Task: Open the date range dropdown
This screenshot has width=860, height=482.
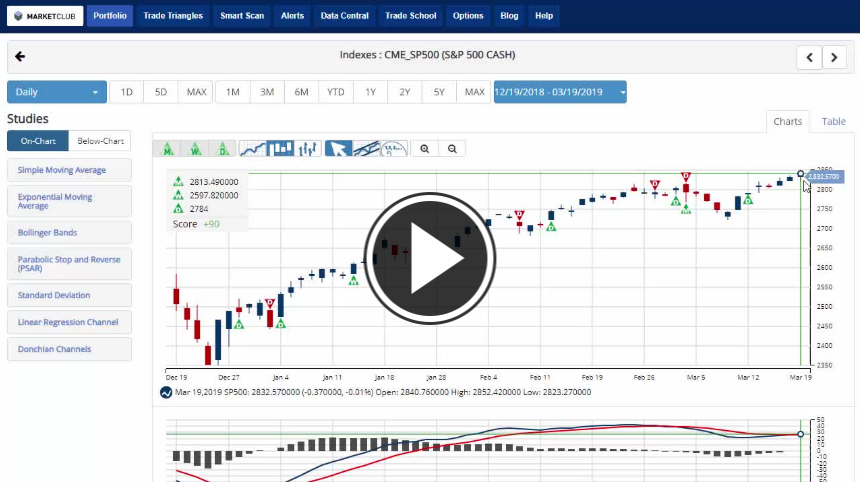Action: [560, 92]
